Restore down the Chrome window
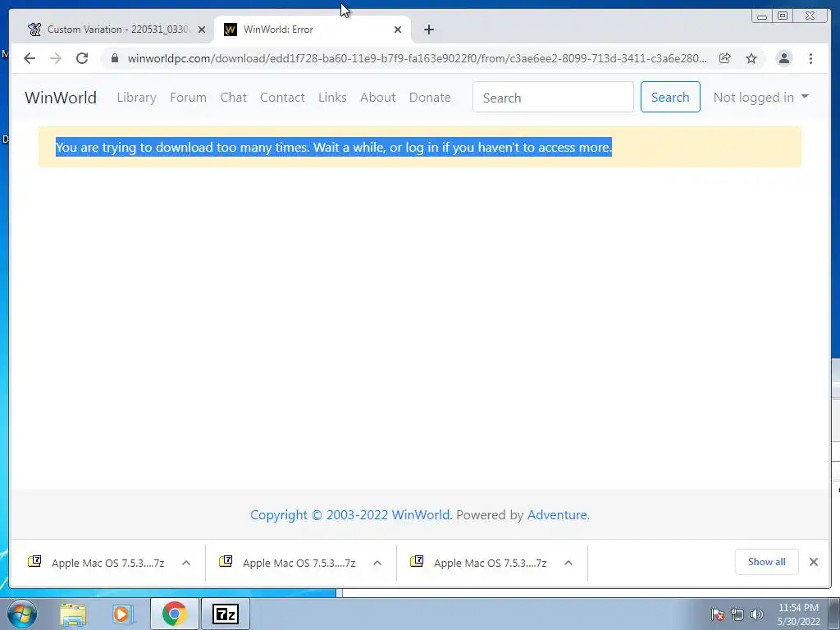Image resolution: width=840 pixels, height=630 pixels. (783, 16)
